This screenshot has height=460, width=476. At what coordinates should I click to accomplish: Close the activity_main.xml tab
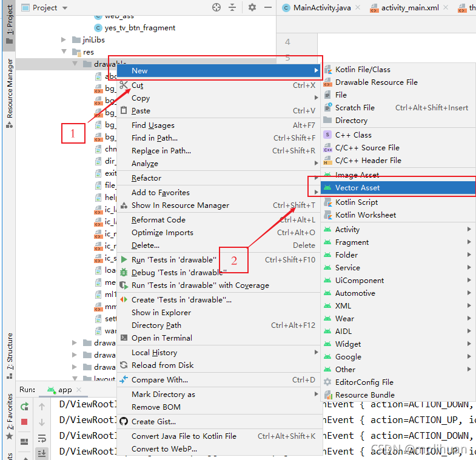(446, 7)
